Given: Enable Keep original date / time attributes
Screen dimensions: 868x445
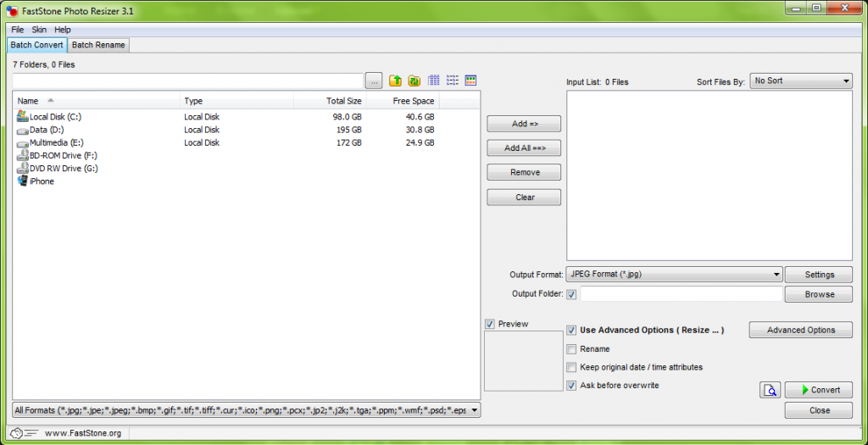Looking at the screenshot, I should coord(572,367).
